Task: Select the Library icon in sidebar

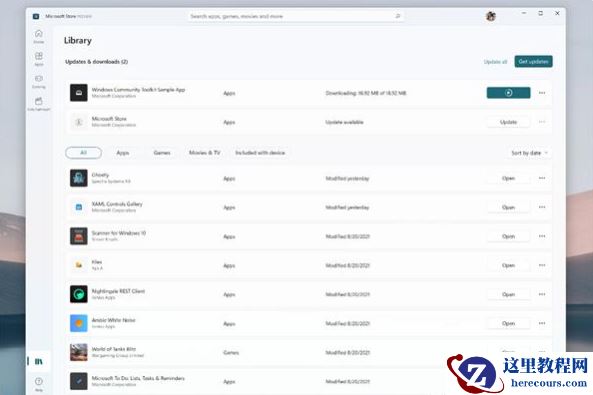Action: (39, 361)
